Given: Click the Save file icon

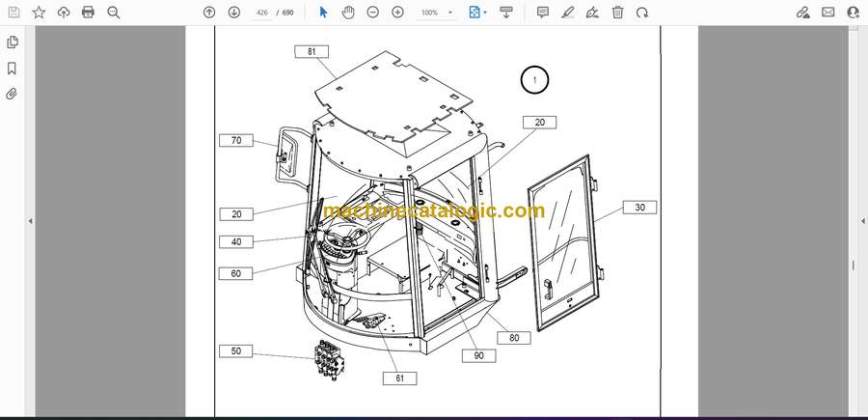Looking at the screenshot, I should tap(14, 13).
